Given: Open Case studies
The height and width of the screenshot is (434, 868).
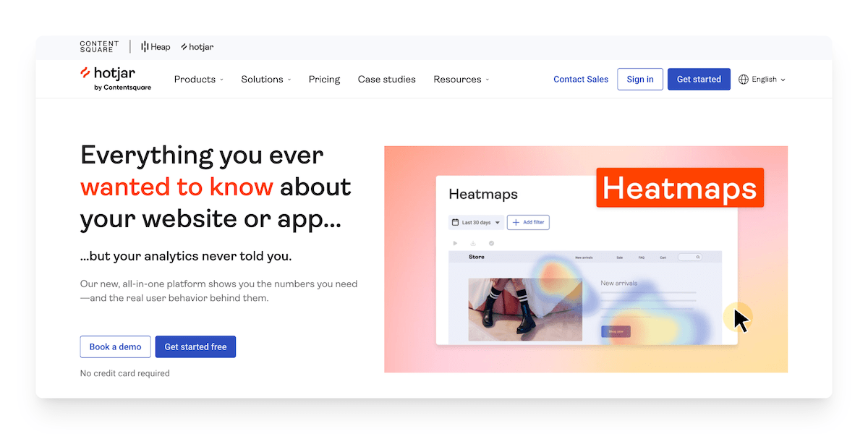Looking at the screenshot, I should pos(387,80).
